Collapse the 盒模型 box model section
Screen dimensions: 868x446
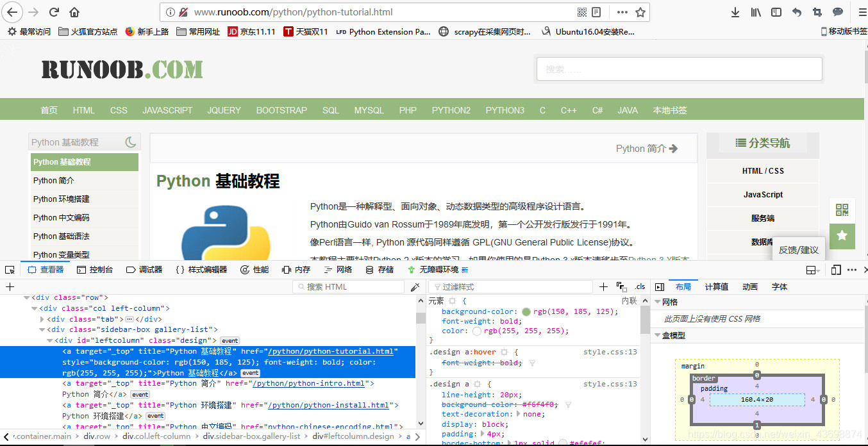657,335
